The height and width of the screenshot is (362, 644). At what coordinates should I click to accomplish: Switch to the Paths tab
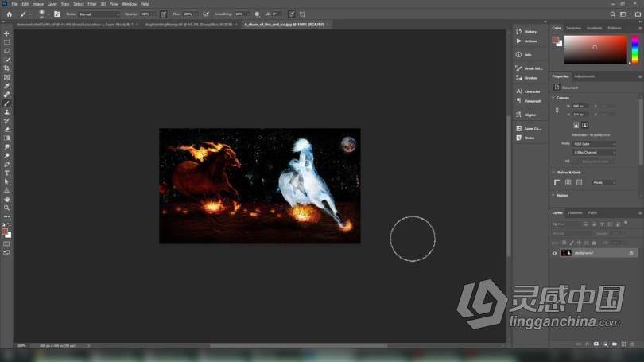tap(592, 213)
